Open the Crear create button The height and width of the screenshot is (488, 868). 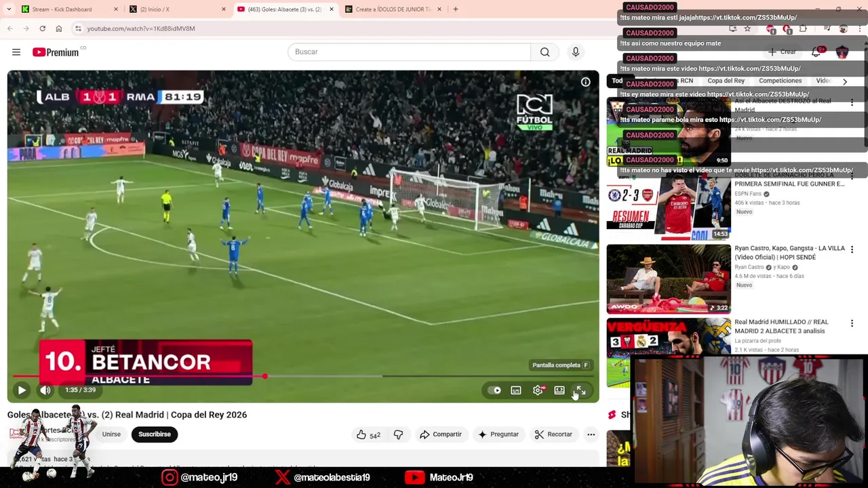click(x=782, y=52)
